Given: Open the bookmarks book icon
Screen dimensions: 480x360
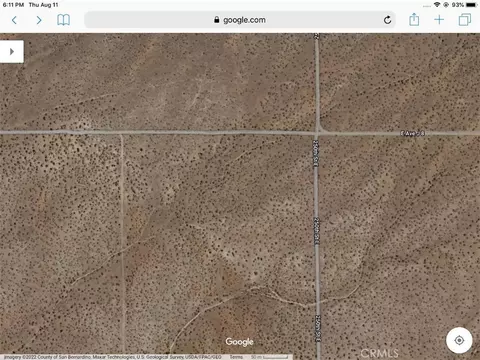Looking at the screenshot, I should (x=63, y=20).
